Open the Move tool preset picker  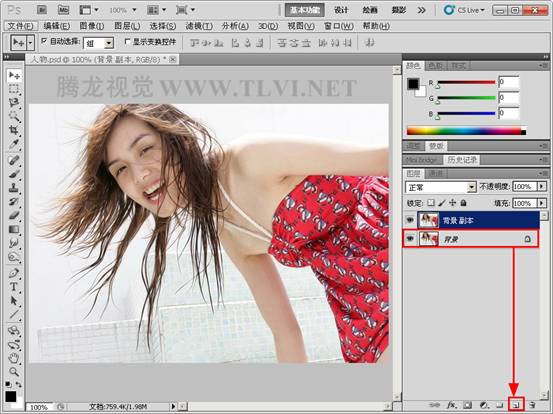click(x=31, y=43)
